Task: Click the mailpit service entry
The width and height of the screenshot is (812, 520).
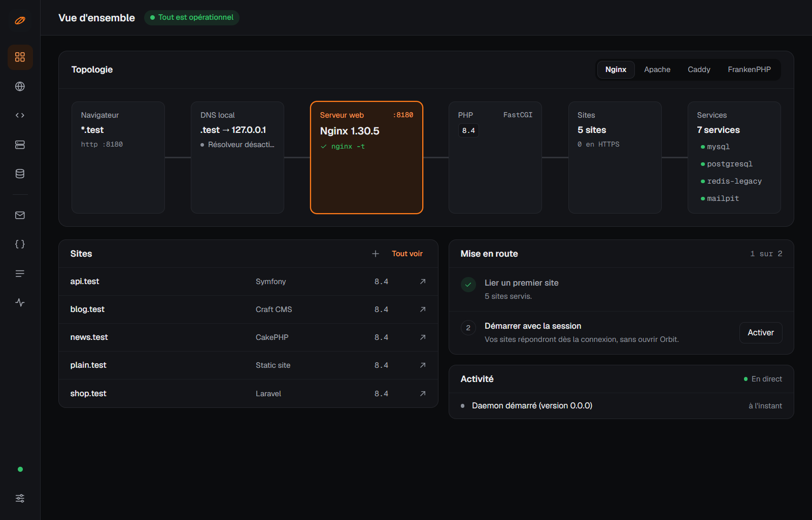Action: click(x=720, y=198)
